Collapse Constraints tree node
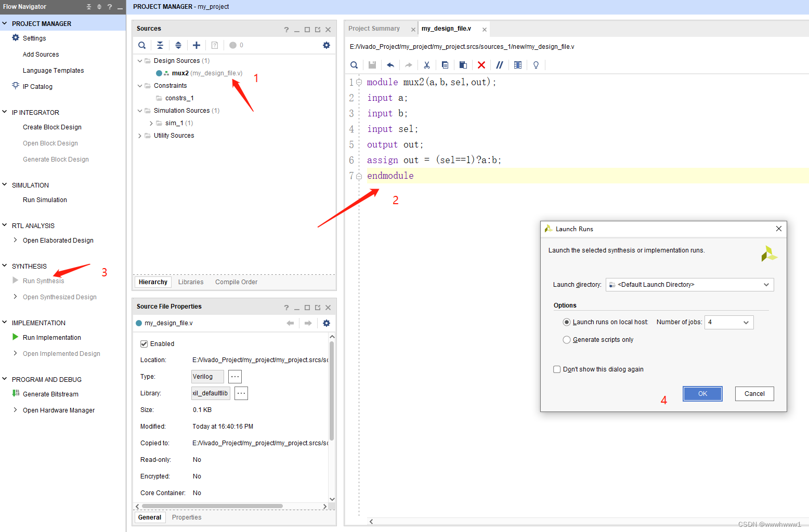 [x=140, y=86]
